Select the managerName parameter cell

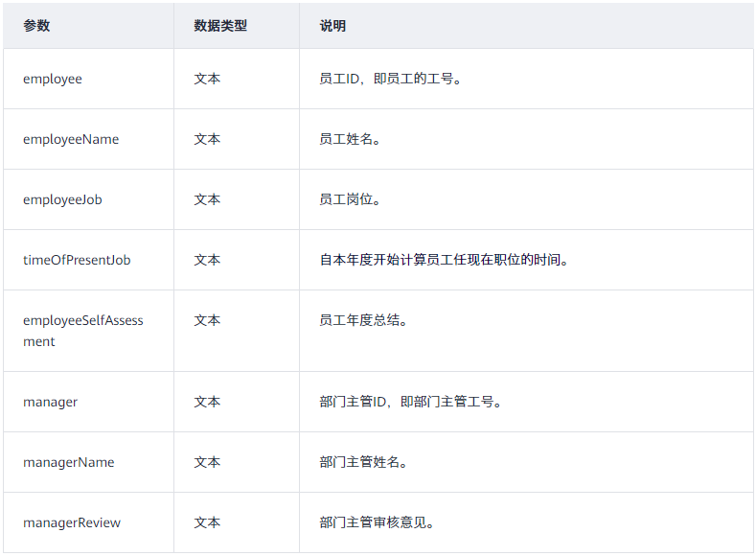[x=68, y=462]
